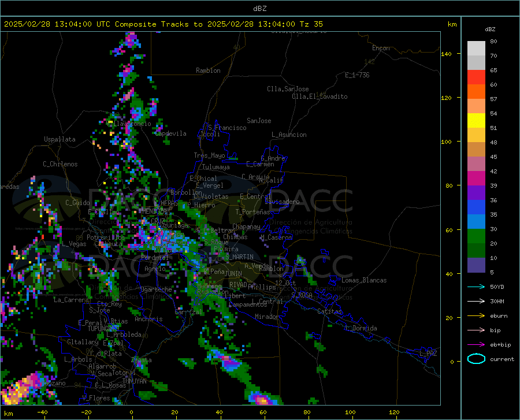Click the gray 70 dBZ color swatch
The width and height of the screenshot is (520, 420).
476,62
